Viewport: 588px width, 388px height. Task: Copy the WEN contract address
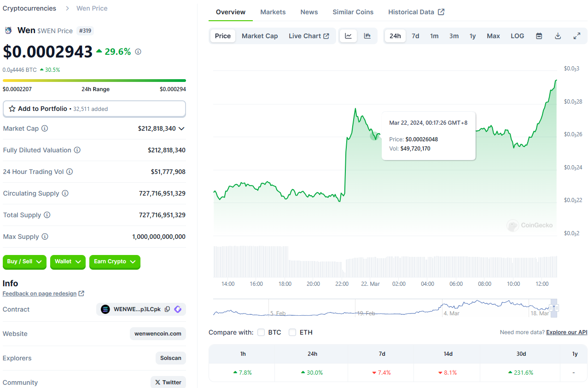pyautogui.click(x=167, y=309)
